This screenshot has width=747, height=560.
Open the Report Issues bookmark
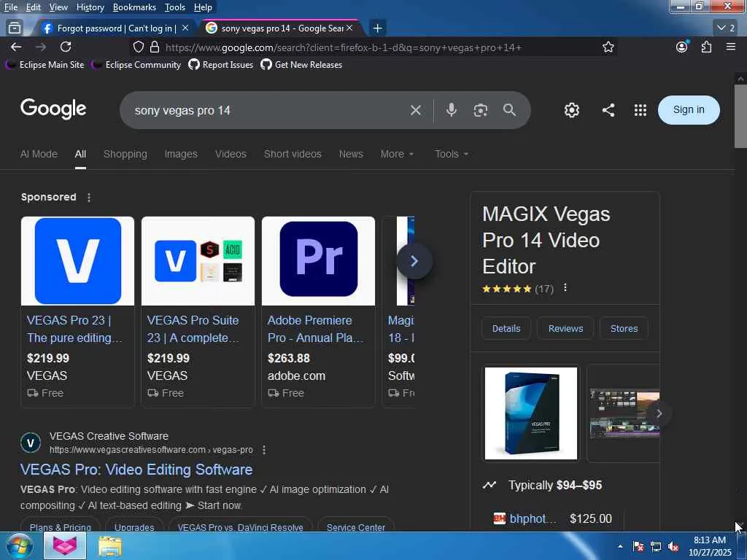[x=221, y=65]
